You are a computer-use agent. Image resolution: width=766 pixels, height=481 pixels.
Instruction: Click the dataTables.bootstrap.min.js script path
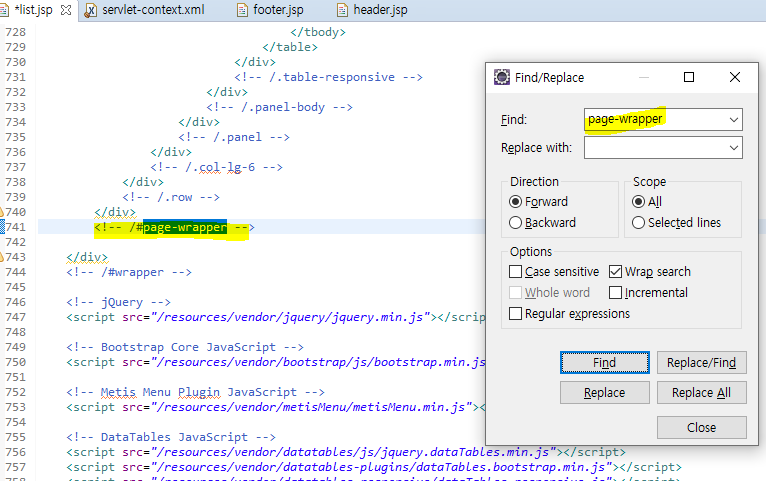coord(381,467)
